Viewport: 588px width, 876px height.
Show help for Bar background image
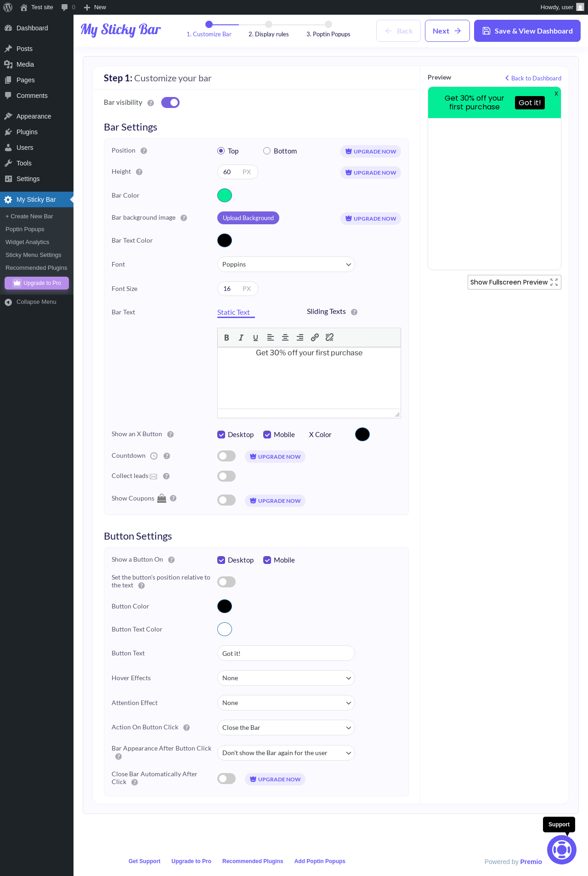point(184,218)
